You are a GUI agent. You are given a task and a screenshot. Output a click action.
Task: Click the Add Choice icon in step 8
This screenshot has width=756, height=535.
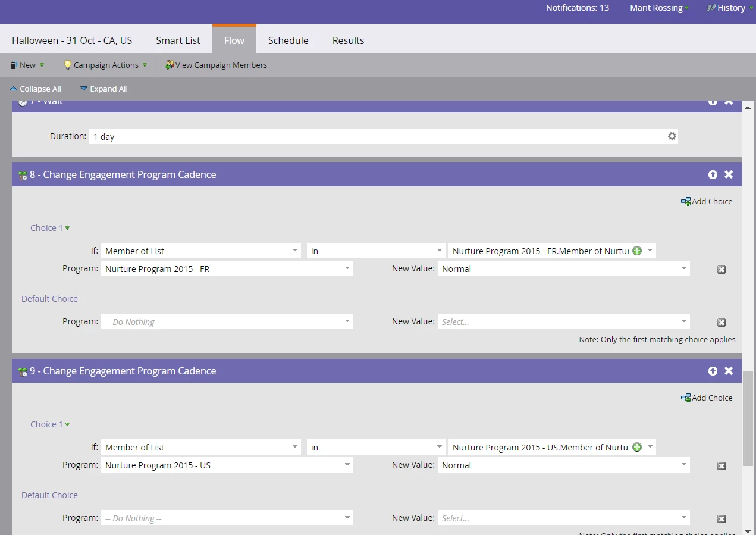tap(686, 202)
